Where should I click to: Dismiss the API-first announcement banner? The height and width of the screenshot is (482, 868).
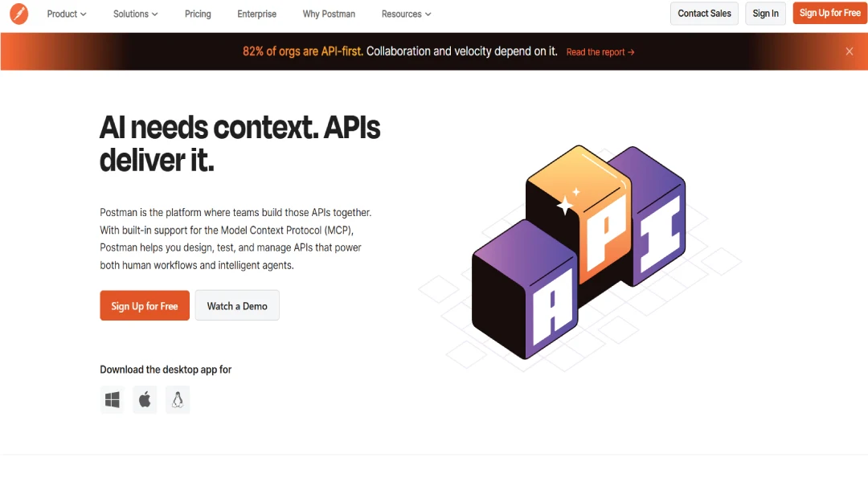pyautogui.click(x=849, y=51)
